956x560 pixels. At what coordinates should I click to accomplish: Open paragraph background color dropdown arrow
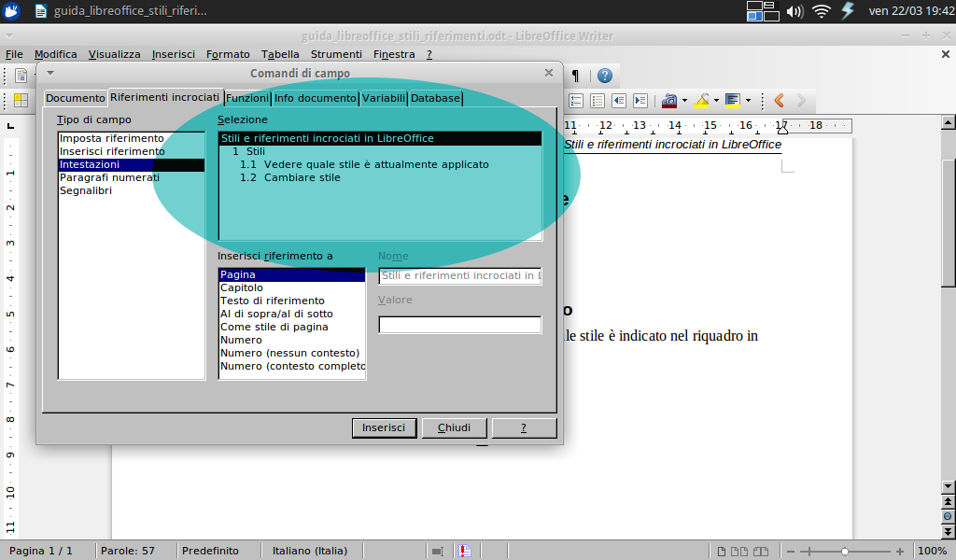tap(748, 101)
